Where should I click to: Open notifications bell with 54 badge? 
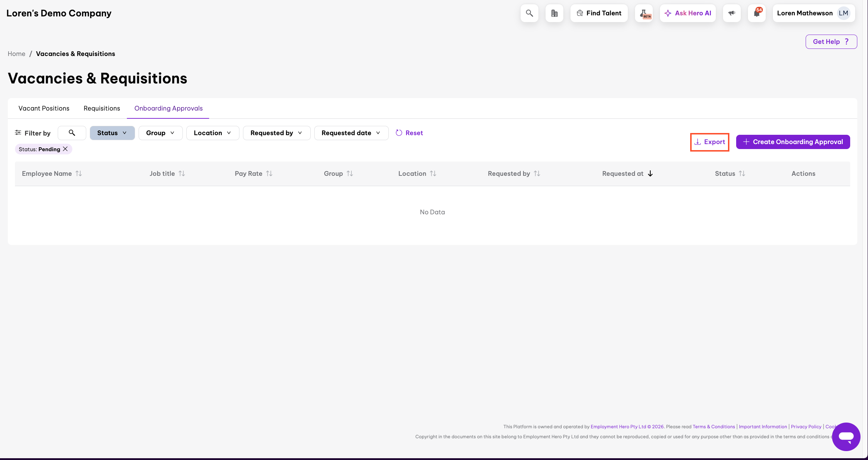coord(756,13)
